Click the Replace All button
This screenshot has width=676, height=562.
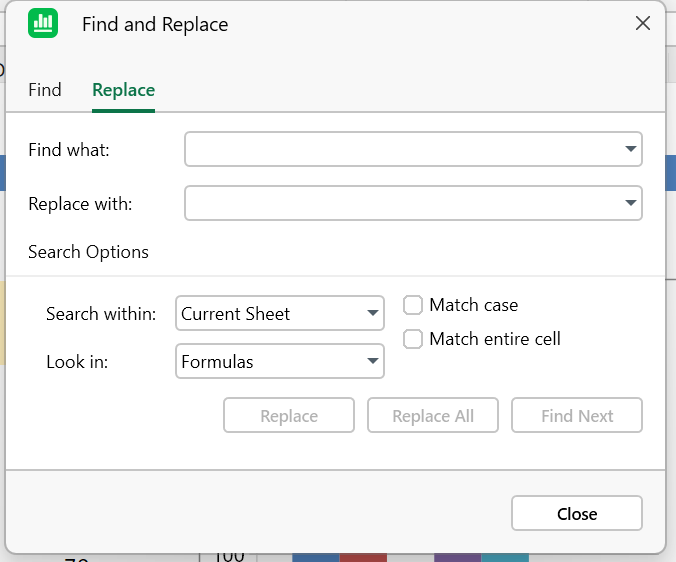click(x=433, y=415)
